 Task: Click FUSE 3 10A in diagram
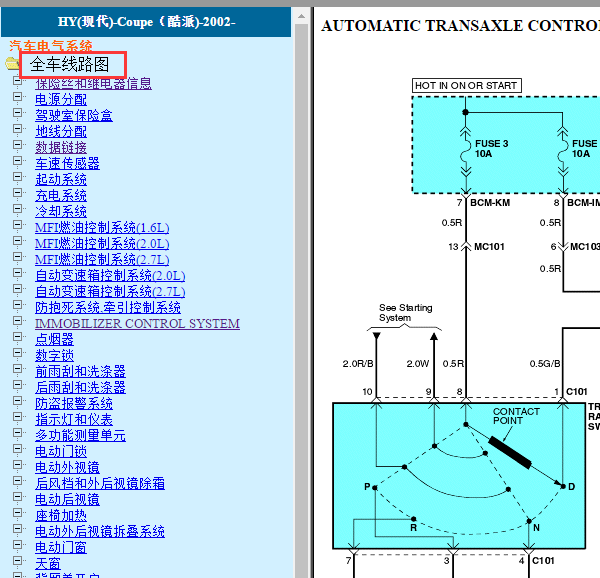pos(491,149)
